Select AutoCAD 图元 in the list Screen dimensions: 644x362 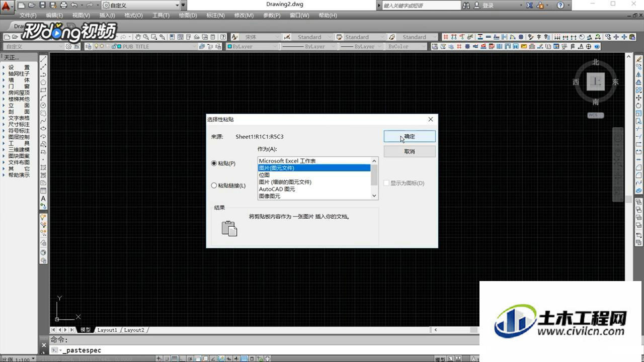(314, 189)
